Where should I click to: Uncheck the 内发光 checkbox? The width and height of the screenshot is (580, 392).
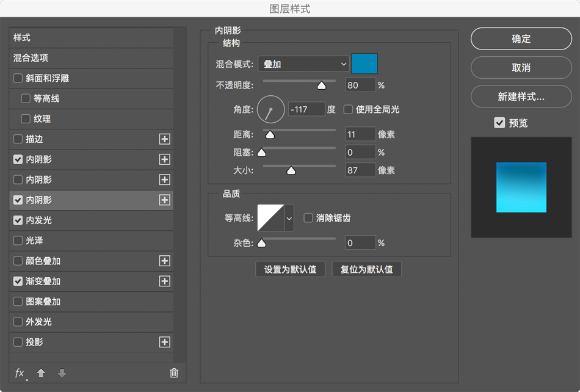[x=18, y=220]
